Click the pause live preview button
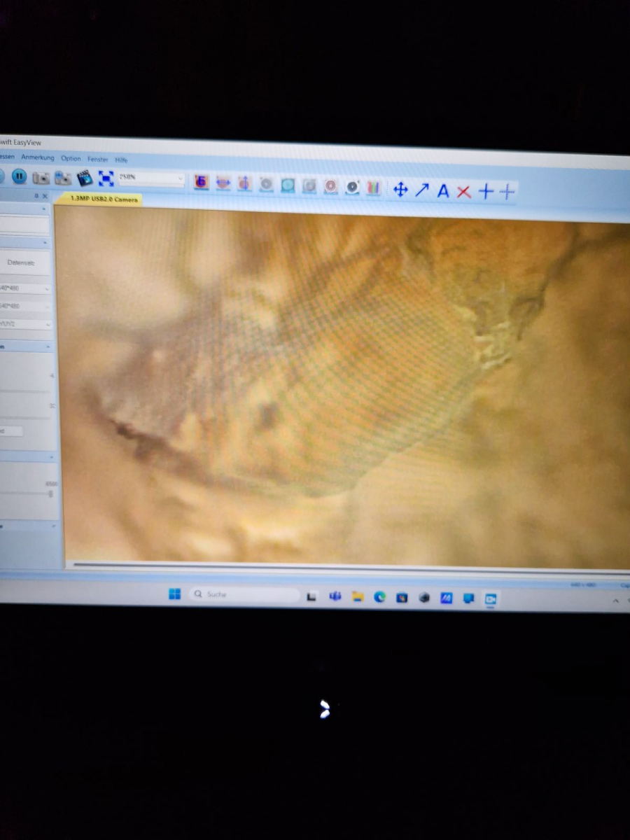 click(19, 177)
